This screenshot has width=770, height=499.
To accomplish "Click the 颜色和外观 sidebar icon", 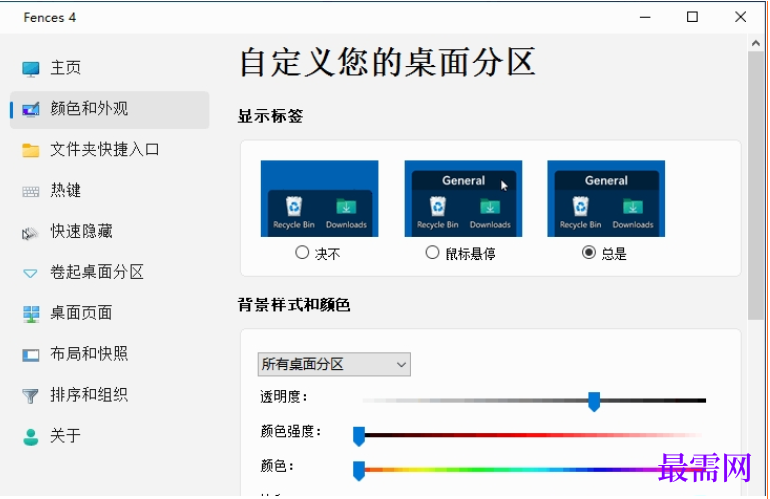I will pos(30,110).
